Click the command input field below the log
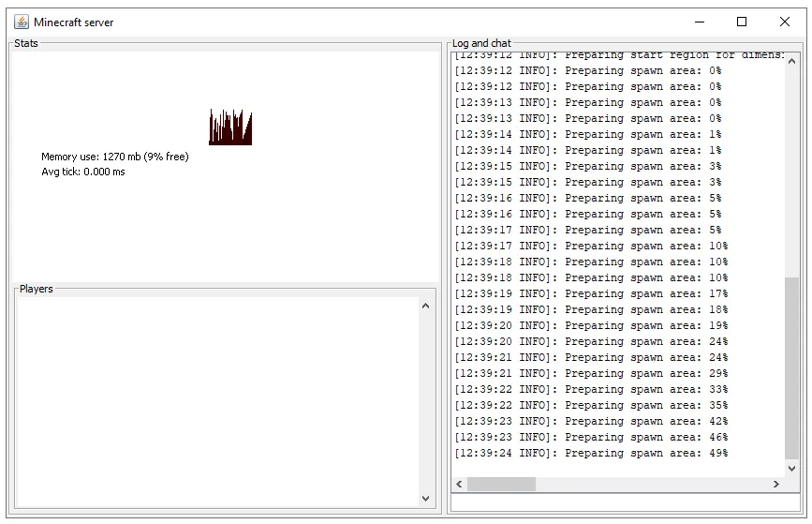Image resolution: width=812 pixels, height=524 pixels. click(x=626, y=503)
